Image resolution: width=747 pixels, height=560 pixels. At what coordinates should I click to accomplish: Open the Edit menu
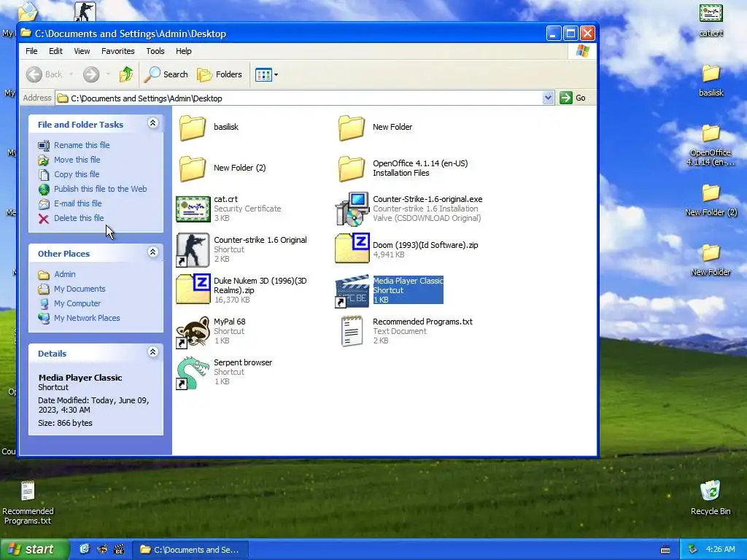pyautogui.click(x=55, y=51)
